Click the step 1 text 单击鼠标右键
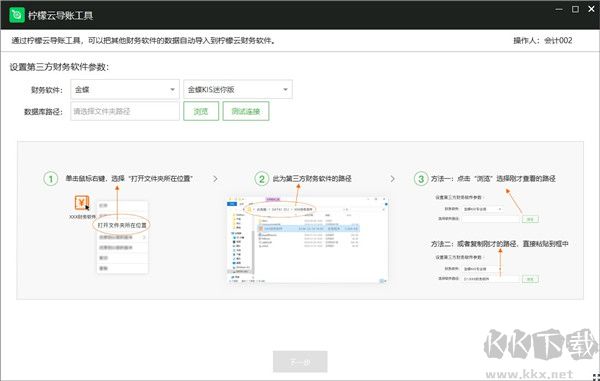Image resolution: width=600 pixels, height=381 pixels. [129, 179]
